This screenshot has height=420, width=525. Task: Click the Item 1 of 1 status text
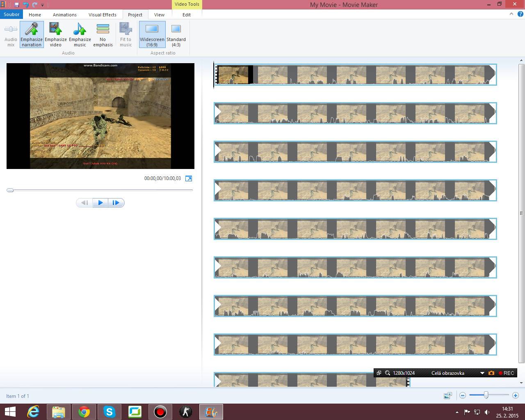pyautogui.click(x=18, y=396)
